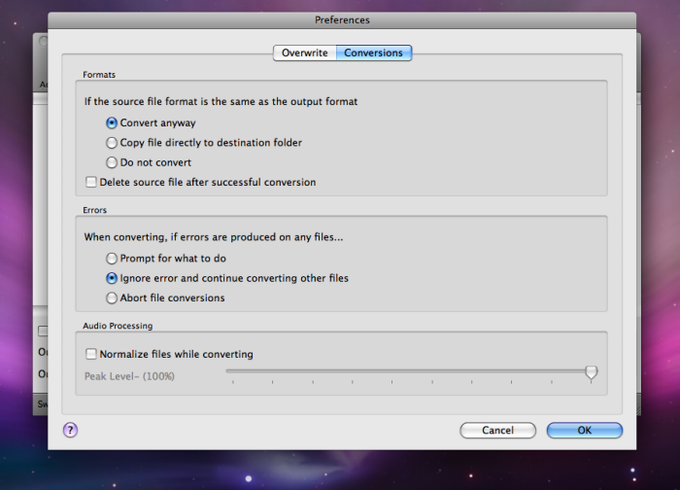Confirm preferences with the OK button
This screenshot has width=680, height=490.
tap(584, 430)
